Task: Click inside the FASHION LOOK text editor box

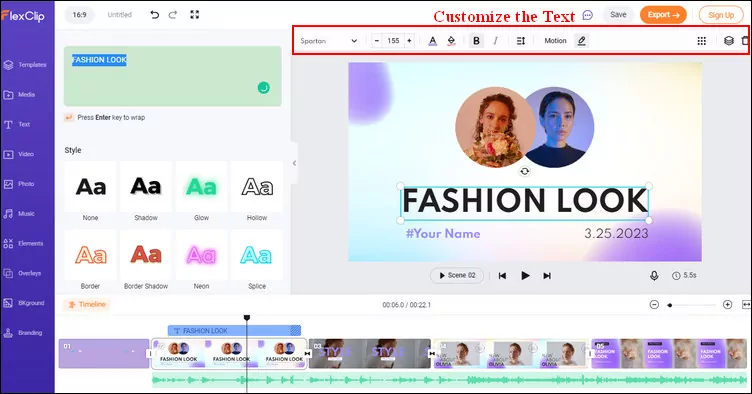Action: pos(173,76)
